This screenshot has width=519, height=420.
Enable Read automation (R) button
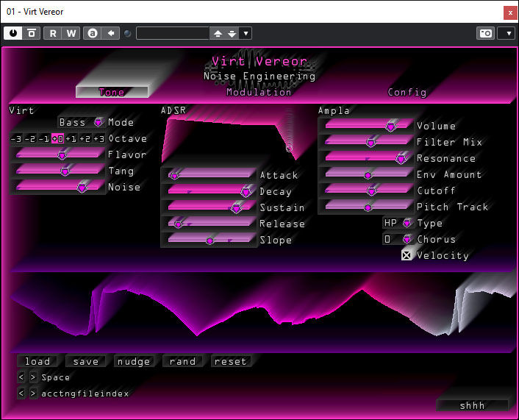(53, 33)
